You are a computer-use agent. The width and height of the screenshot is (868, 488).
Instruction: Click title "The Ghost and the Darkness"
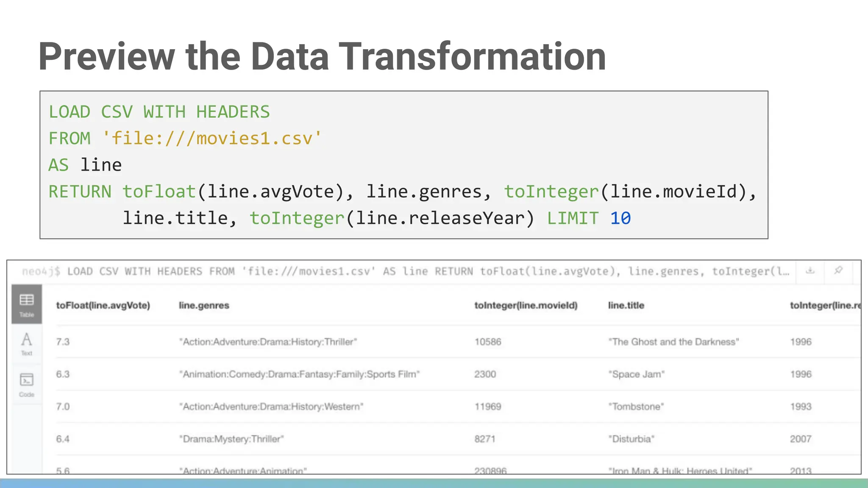pos(674,342)
